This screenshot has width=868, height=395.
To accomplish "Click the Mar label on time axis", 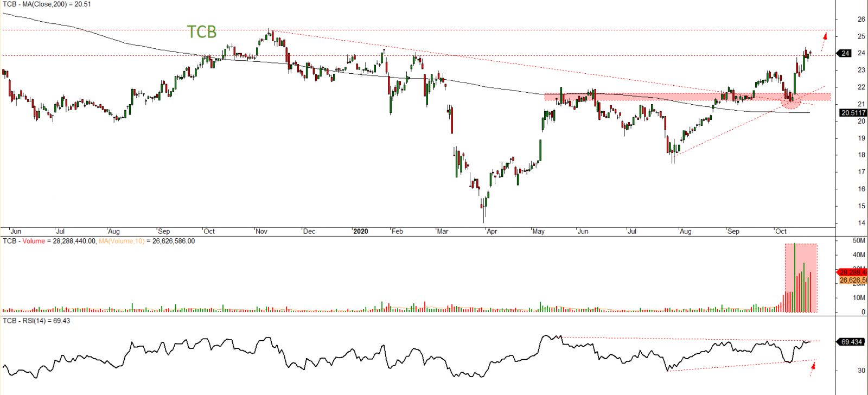I will [x=443, y=231].
